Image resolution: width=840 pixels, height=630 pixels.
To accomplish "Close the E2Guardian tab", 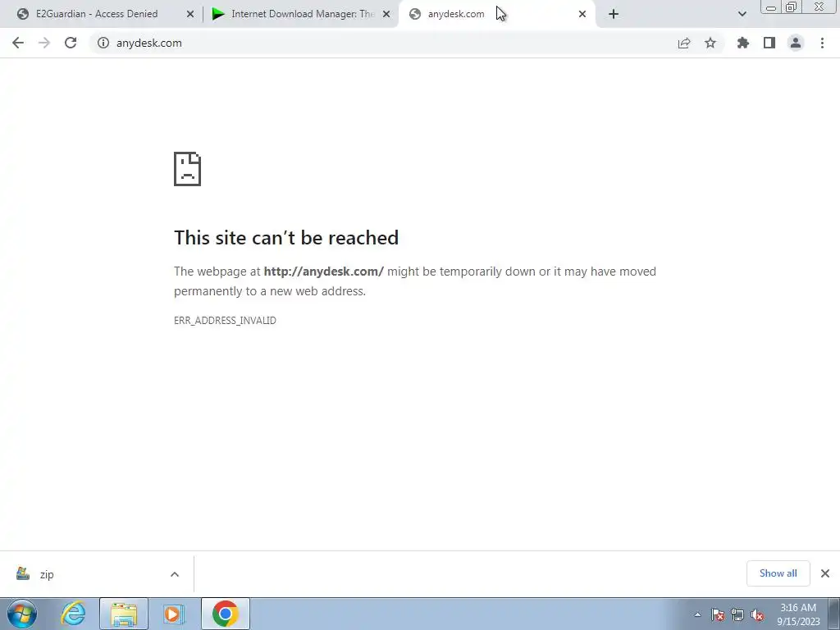I will pyautogui.click(x=190, y=15).
